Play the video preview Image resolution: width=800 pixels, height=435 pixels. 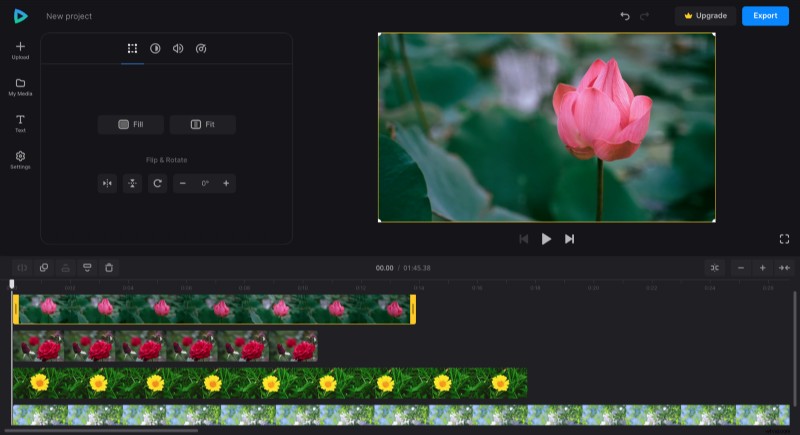click(546, 239)
